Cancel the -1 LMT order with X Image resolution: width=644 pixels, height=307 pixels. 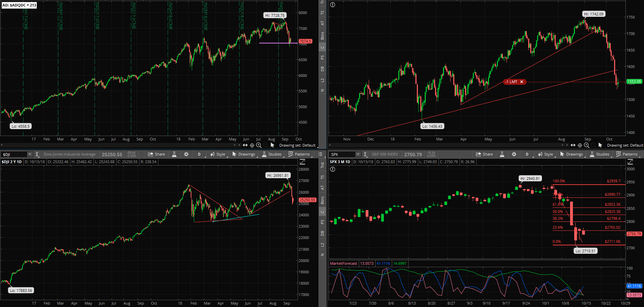[x=522, y=82]
